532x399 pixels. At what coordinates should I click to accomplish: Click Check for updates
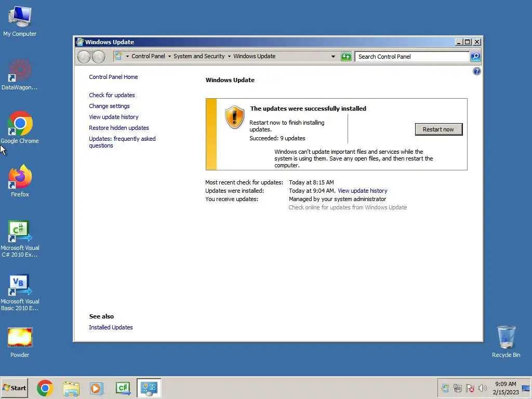pyautogui.click(x=112, y=95)
